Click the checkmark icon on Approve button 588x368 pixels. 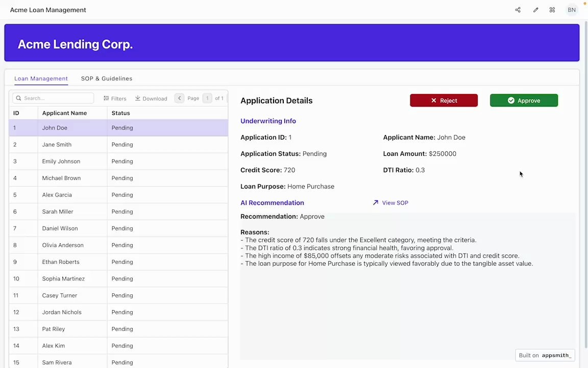511,100
